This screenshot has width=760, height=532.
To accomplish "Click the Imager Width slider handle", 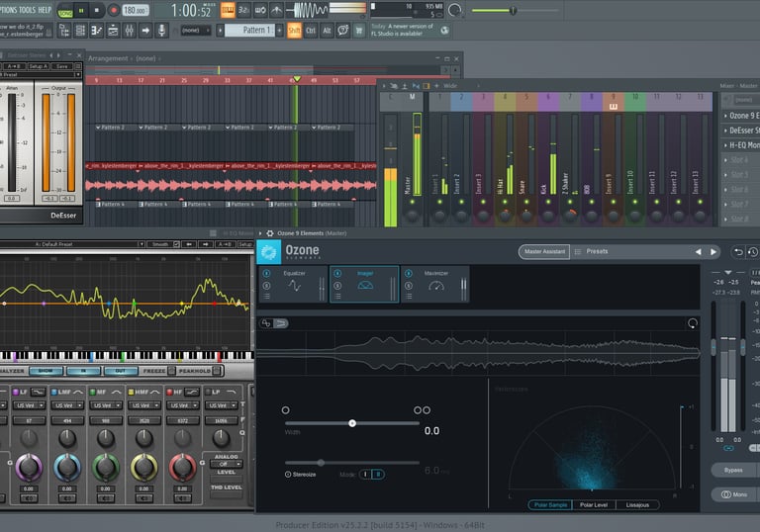I will [x=352, y=423].
